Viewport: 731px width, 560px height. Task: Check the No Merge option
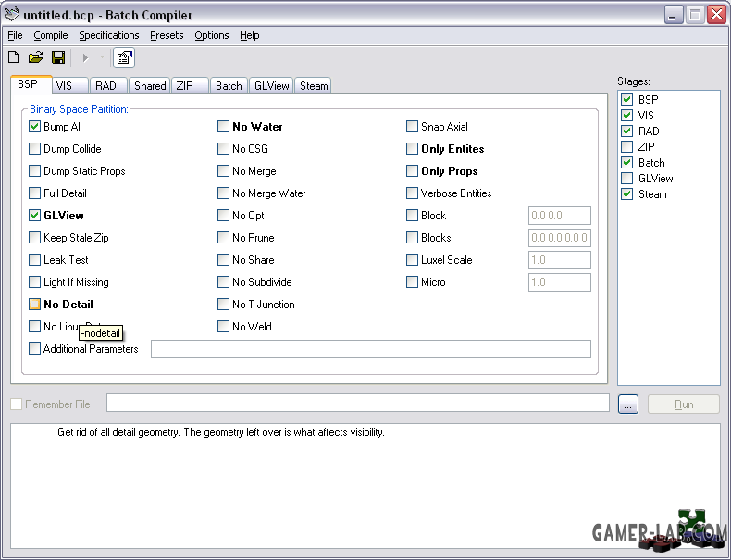(223, 171)
